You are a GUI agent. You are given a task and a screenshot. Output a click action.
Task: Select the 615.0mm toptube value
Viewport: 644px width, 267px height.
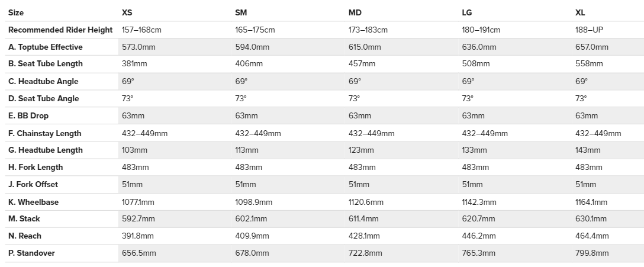[365, 47]
